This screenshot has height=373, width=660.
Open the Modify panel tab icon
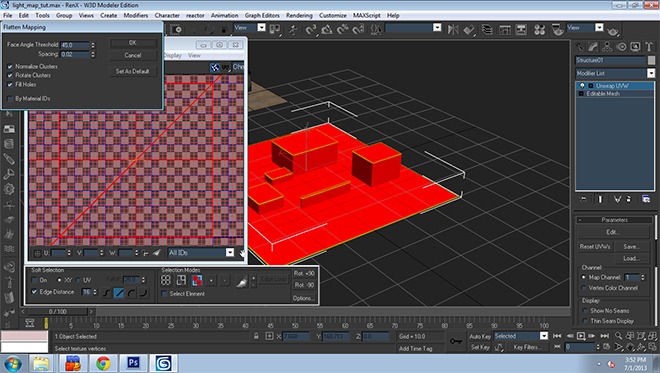593,47
